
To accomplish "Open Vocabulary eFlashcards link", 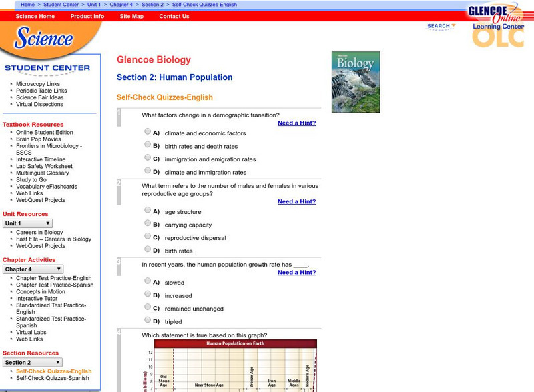I will pos(47,187).
